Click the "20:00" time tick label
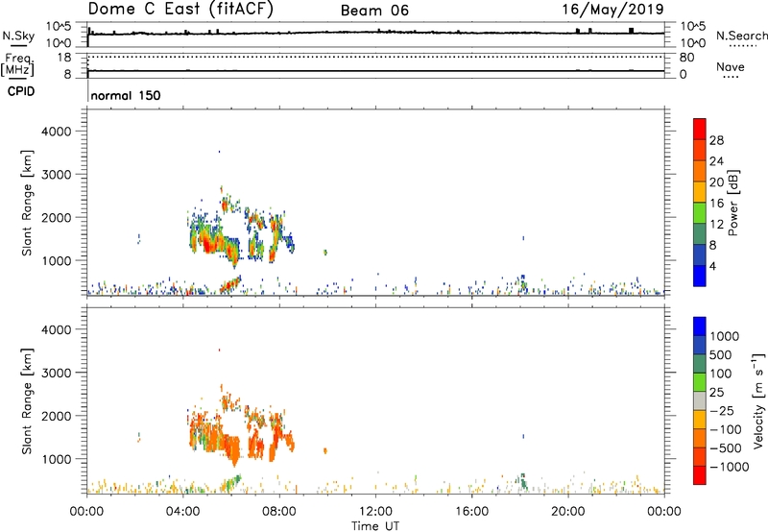This screenshot has height=532, width=768. (568, 512)
